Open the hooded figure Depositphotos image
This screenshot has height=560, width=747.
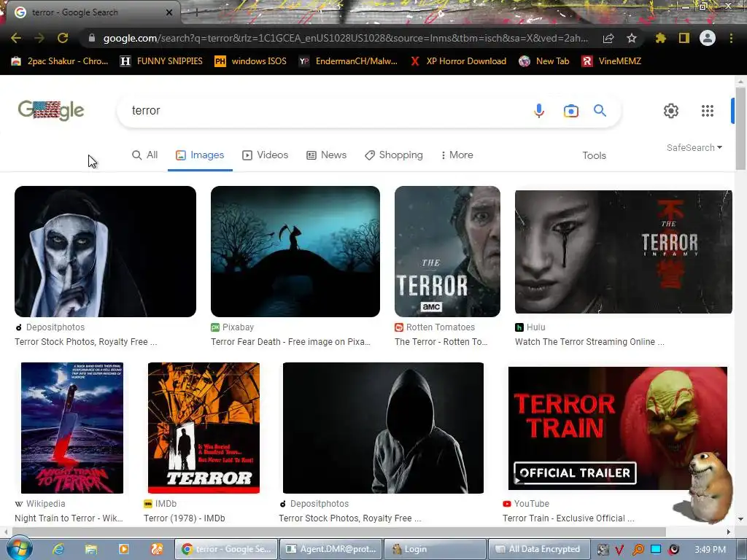coord(383,427)
